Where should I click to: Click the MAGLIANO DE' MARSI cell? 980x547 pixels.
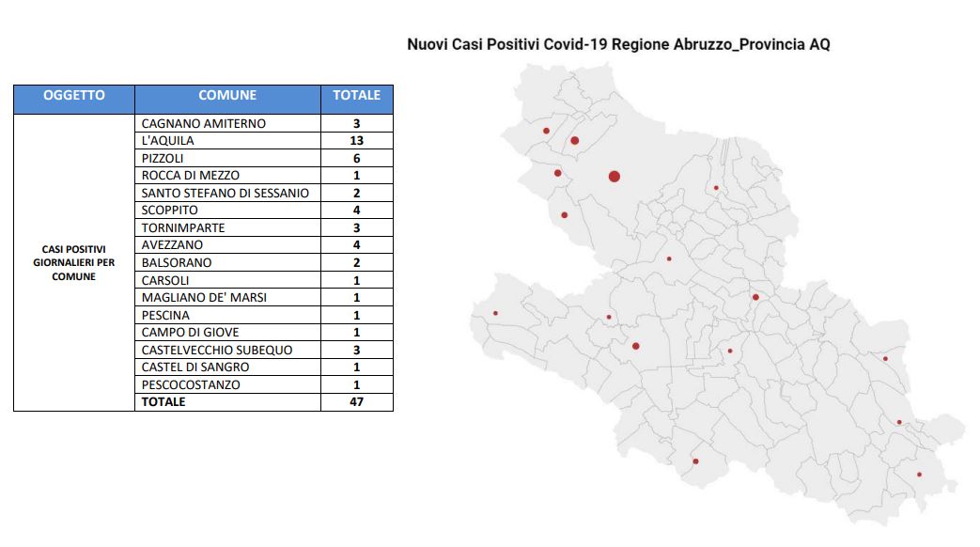tap(227, 298)
